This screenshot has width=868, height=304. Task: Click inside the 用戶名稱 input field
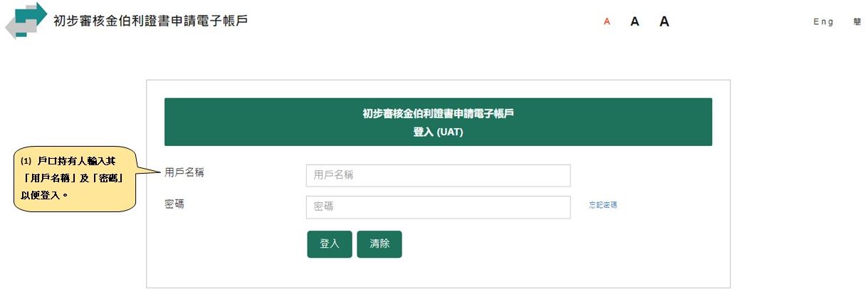coord(438,175)
